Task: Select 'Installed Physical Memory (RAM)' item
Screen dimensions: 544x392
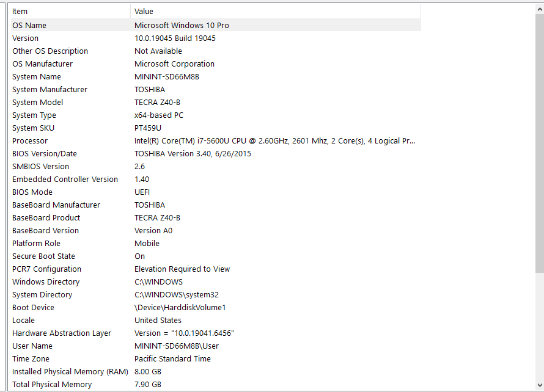Action: [x=70, y=372]
